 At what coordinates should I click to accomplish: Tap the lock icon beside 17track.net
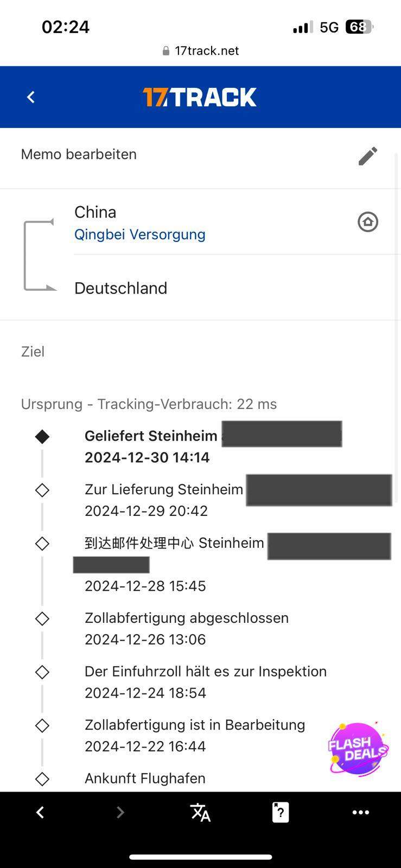click(166, 50)
